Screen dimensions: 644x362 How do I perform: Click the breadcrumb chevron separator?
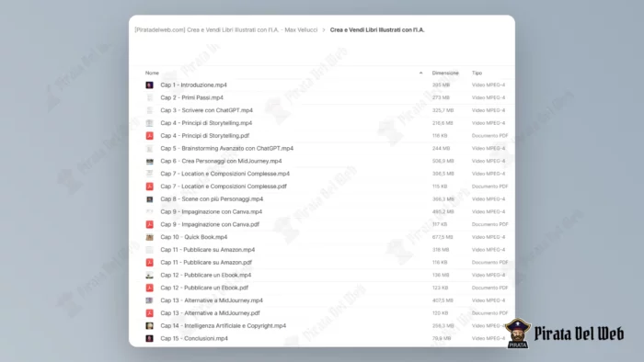click(x=324, y=30)
